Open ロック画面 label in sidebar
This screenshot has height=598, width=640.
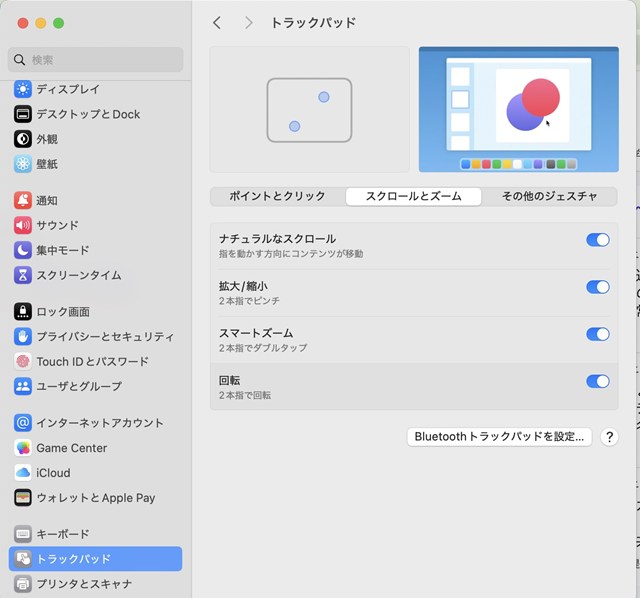pyautogui.click(x=63, y=312)
